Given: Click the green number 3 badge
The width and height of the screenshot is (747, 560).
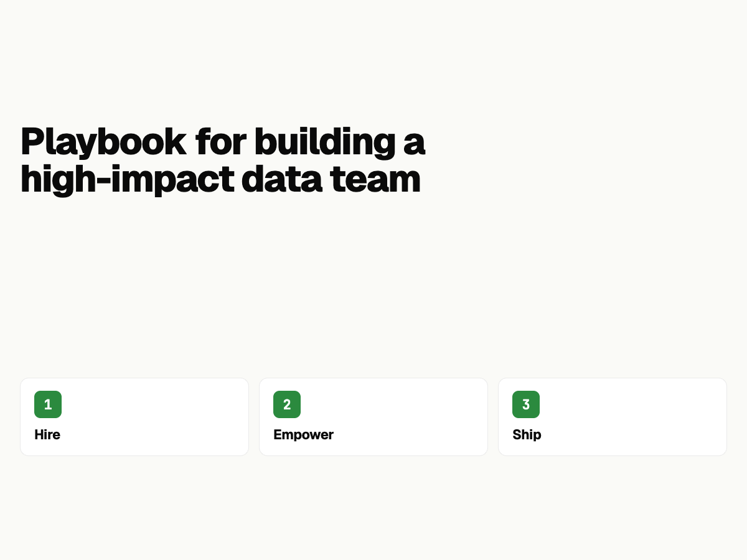Looking at the screenshot, I should click(x=526, y=404).
